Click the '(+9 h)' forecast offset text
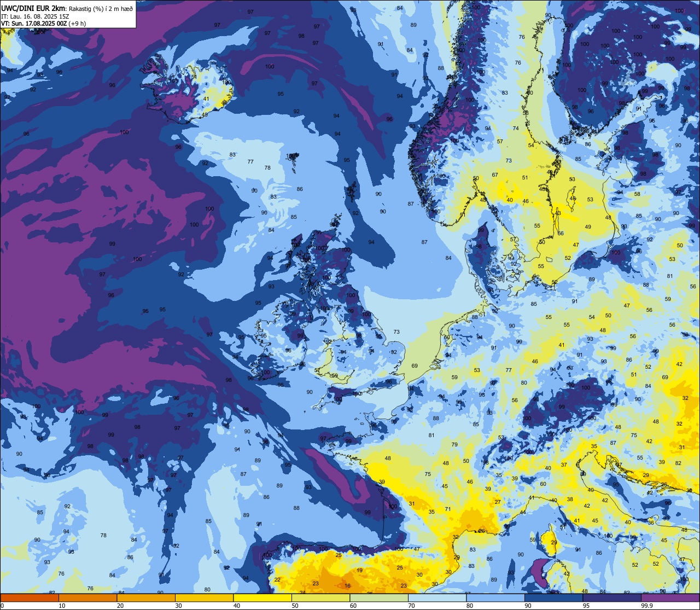The width and height of the screenshot is (700, 610). tap(77, 24)
